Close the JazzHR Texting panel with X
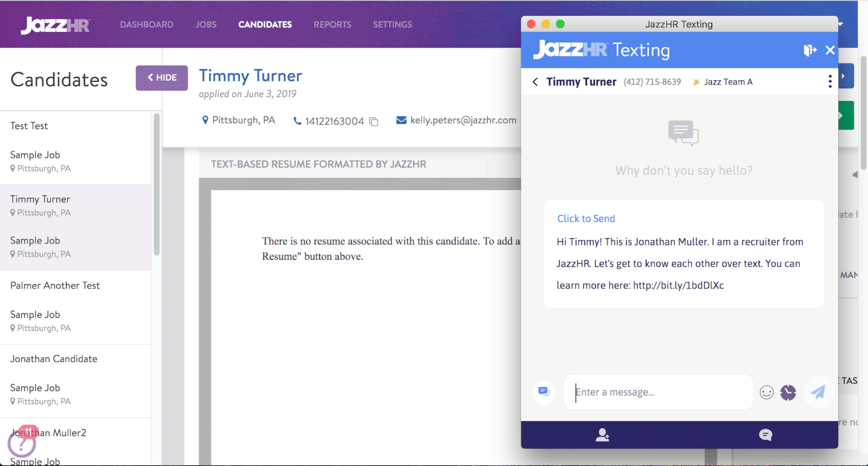This screenshot has height=466, width=868. [830, 50]
